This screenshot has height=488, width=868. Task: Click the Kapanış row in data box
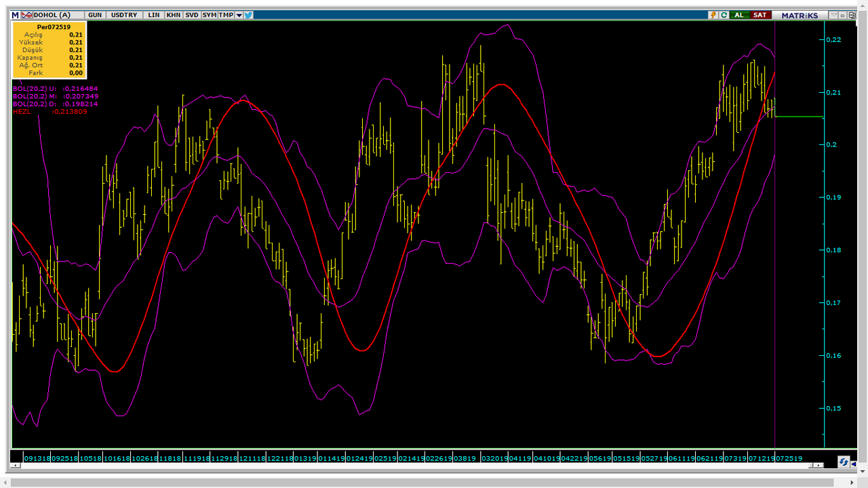[49, 58]
